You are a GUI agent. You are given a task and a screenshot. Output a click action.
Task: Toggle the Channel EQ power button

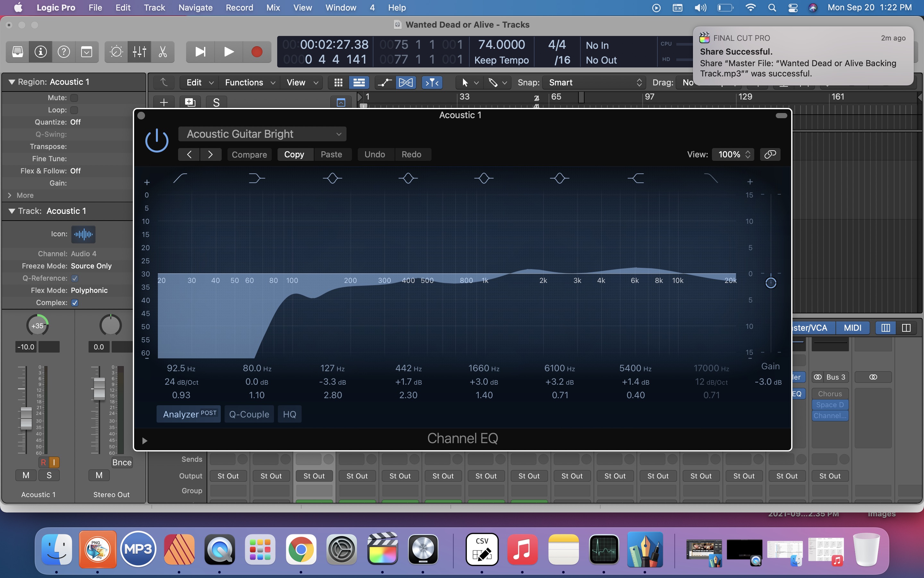pyautogui.click(x=157, y=141)
